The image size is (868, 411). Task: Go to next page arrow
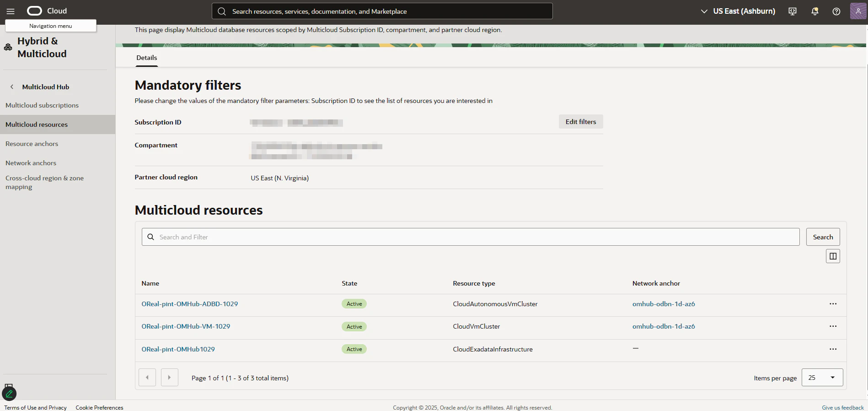(170, 378)
